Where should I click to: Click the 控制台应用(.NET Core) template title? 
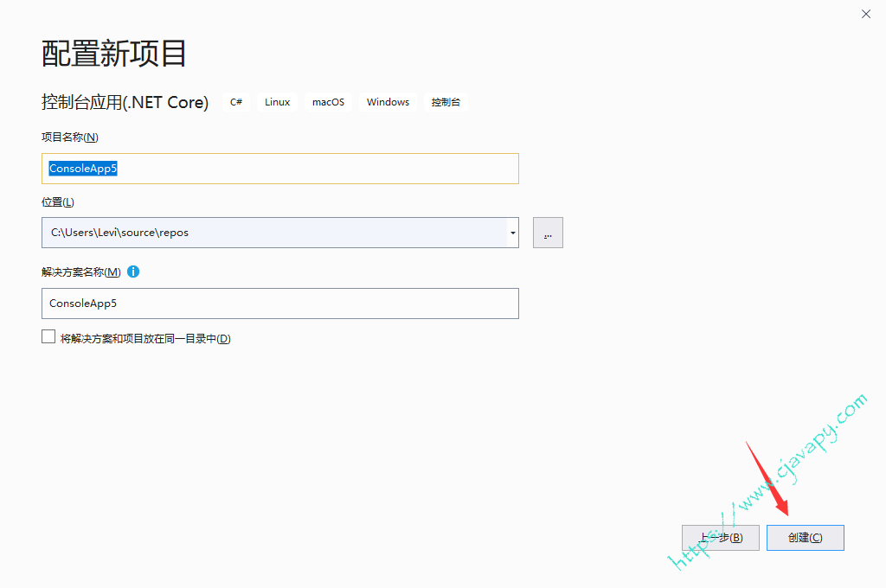(125, 102)
